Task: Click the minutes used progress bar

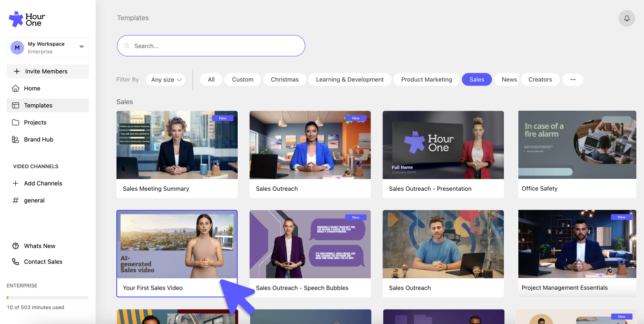Action: click(x=48, y=298)
